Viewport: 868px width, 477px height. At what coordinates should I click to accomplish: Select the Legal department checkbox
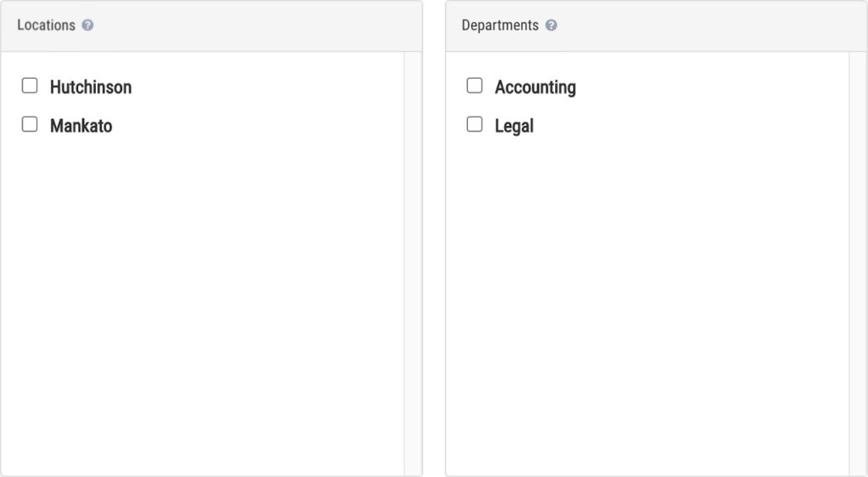click(475, 125)
